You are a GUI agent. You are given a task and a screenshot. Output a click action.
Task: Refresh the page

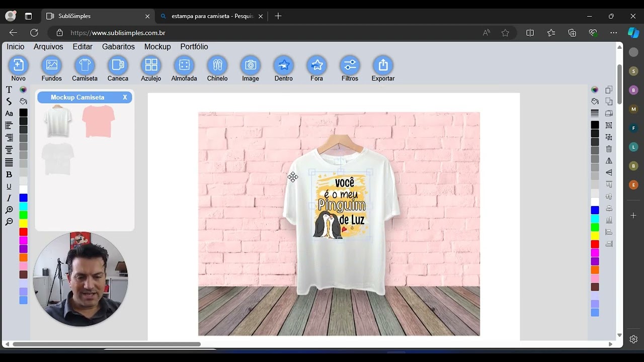34,33
